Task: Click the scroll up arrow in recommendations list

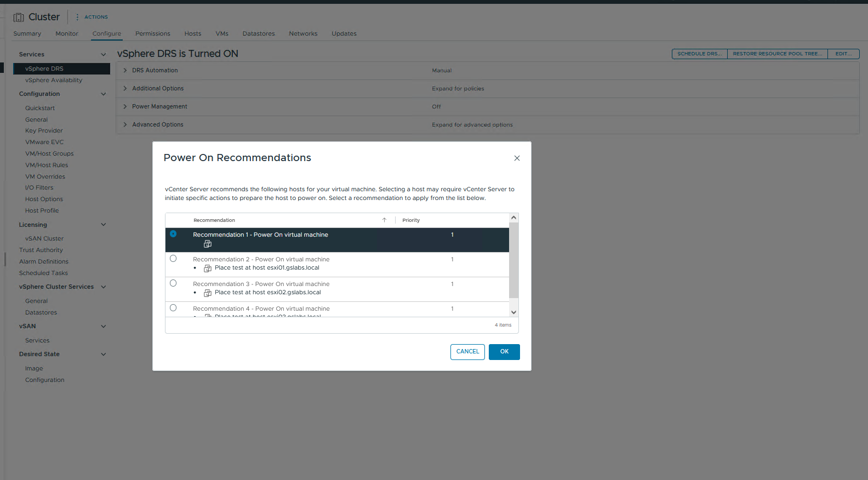Action: (x=513, y=218)
